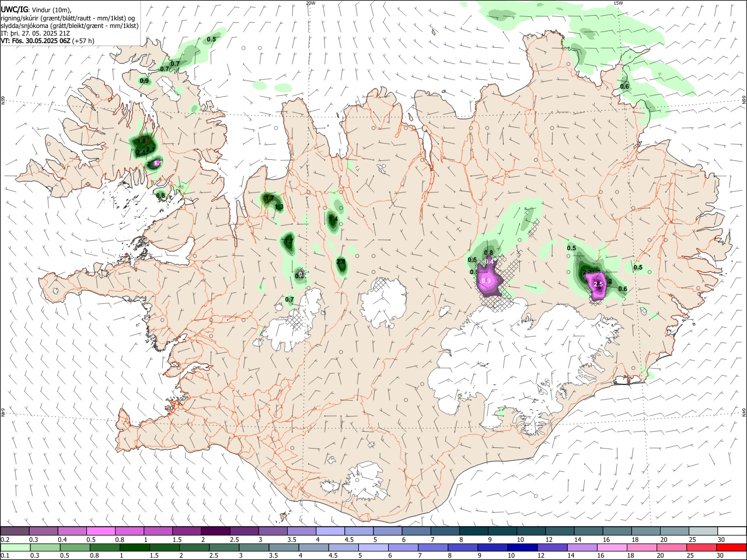
Task: Click the '0.6' value right of the eastern patch
Action: click(x=623, y=289)
